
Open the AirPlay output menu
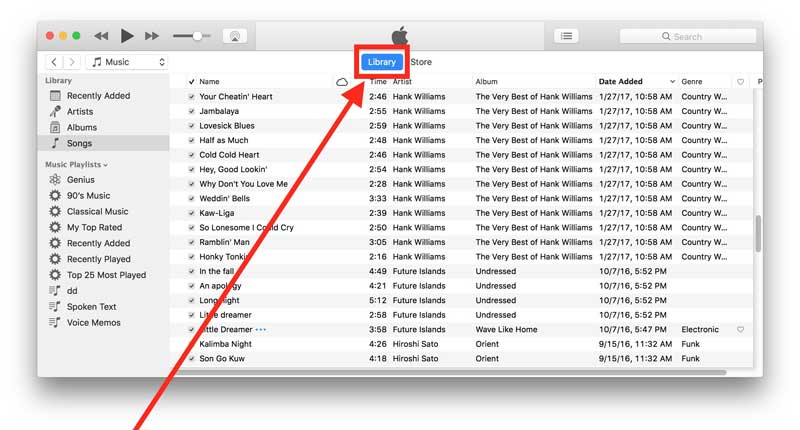point(235,36)
